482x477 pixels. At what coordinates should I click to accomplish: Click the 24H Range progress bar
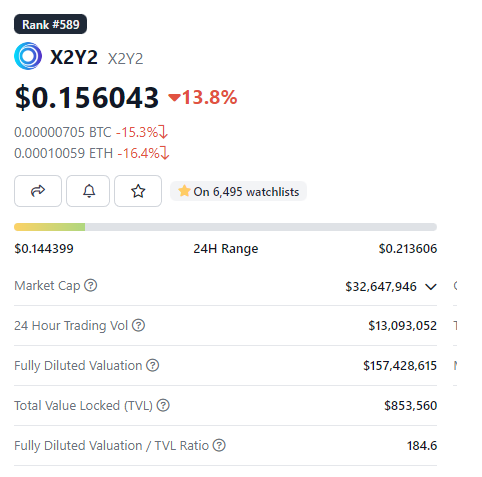coord(225,227)
